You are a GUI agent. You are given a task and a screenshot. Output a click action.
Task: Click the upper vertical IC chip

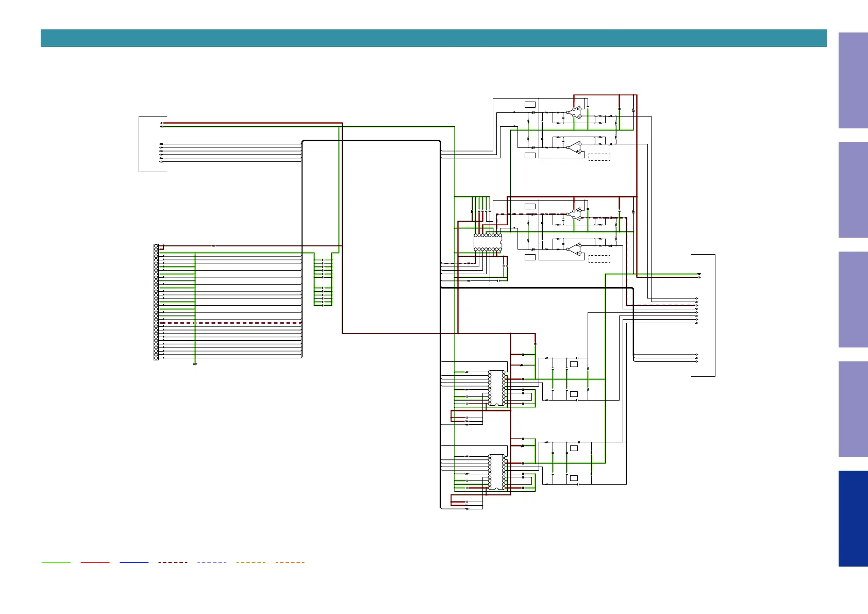pyautogui.click(x=497, y=388)
